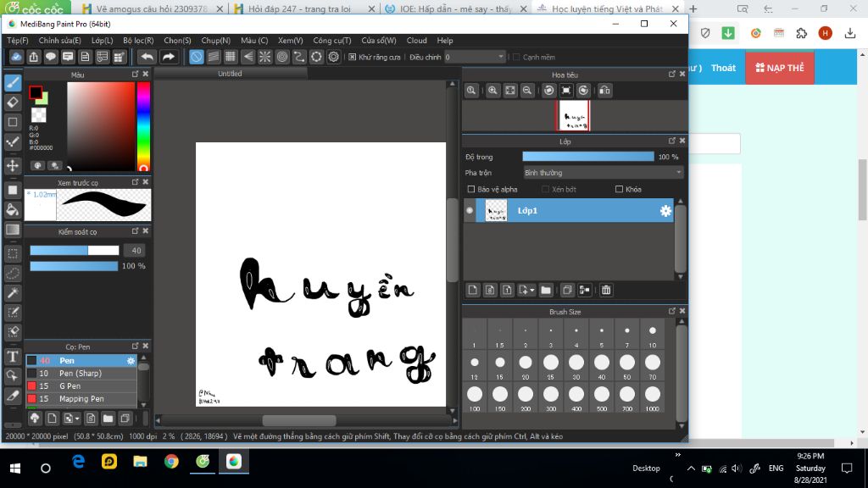Redo the undone action

click(169, 57)
